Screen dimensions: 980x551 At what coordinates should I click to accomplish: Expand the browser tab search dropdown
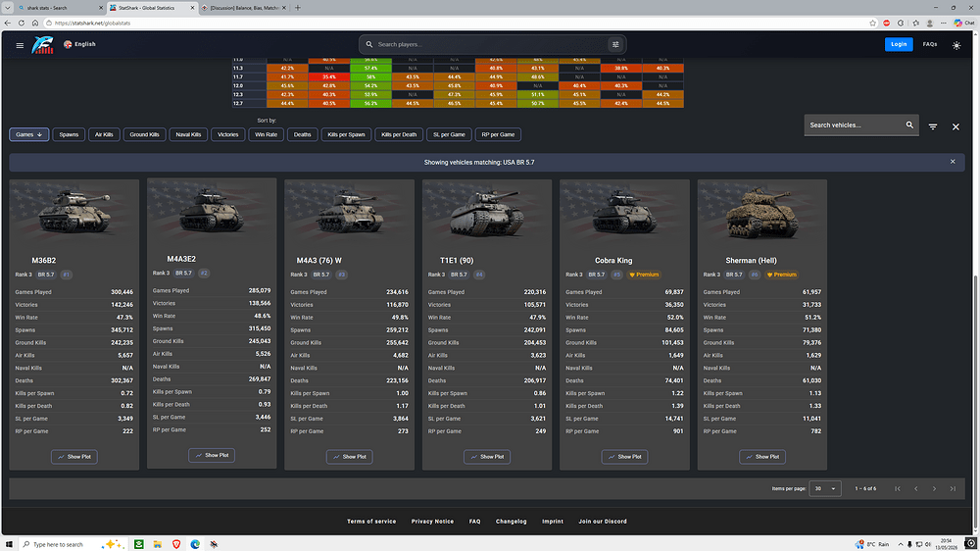pyautogui.click(x=8, y=8)
